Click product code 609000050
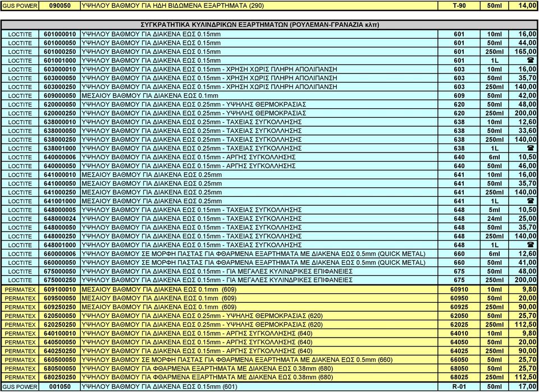Image resolution: width=539 pixels, height=392 pixels. pyautogui.click(x=60, y=96)
